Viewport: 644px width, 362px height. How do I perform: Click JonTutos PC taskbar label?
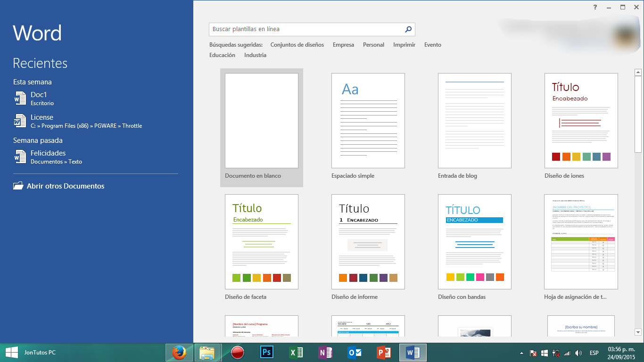[x=40, y=353]
